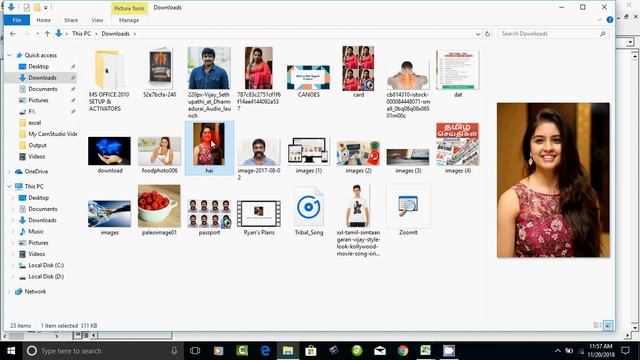
Task: Collapse the This PC tree node
Action: point(9,187)
